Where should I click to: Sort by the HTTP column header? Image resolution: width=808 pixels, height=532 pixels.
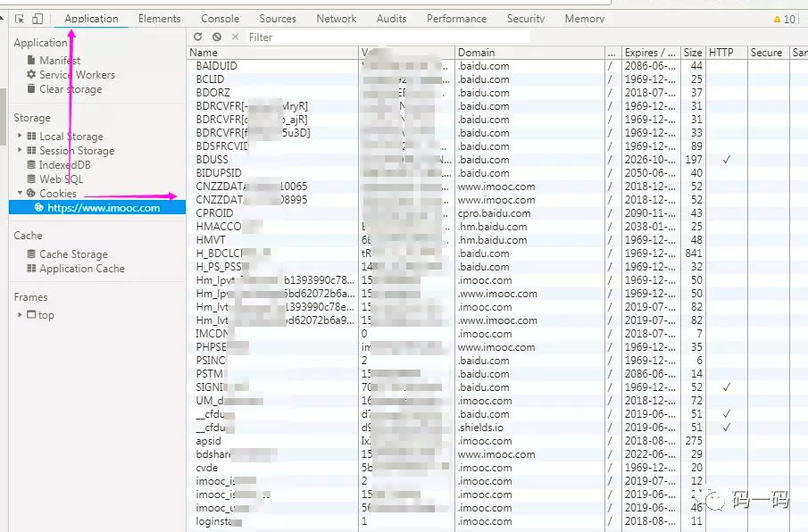pyautogui.click(x=727, y=53)
